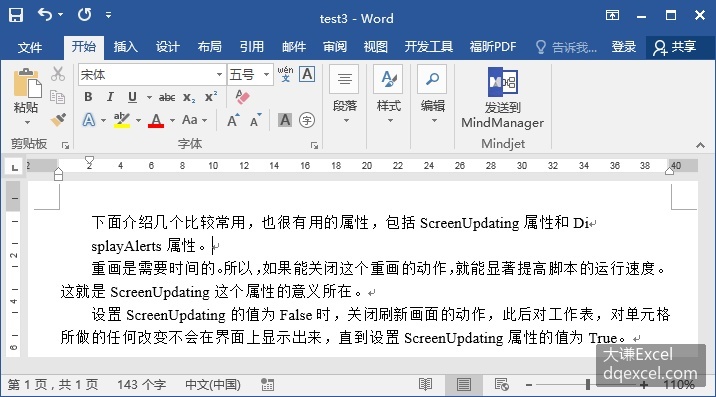Save the document with the floppy disk icon
Screen dimensions: 716x397
click(16, 15)
